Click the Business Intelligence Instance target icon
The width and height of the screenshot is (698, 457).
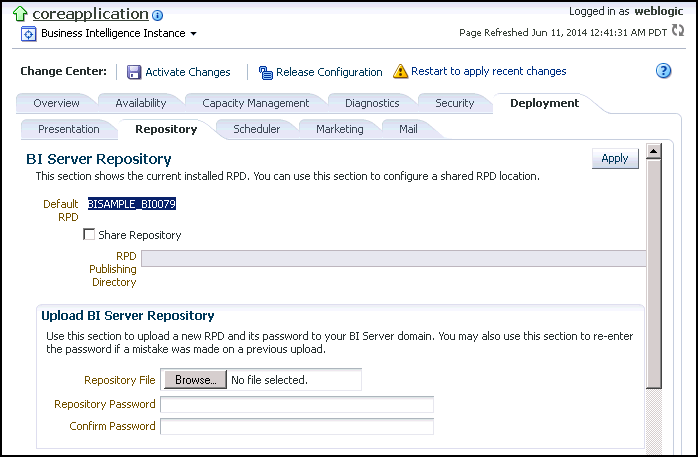pos(28,34)
